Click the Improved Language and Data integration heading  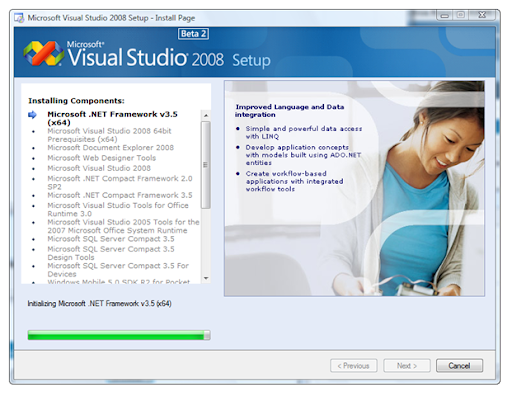pos(289,111)
